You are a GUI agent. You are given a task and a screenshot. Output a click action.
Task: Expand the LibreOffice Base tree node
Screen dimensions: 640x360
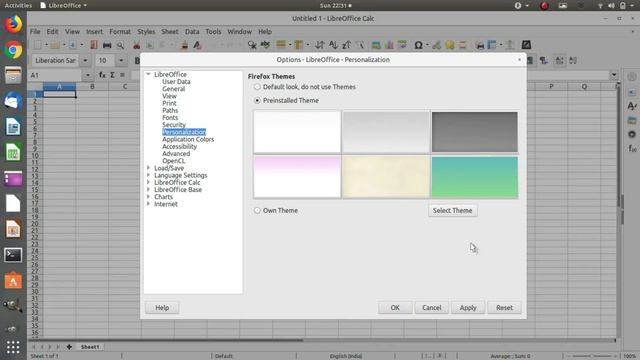tap(149, 189)
